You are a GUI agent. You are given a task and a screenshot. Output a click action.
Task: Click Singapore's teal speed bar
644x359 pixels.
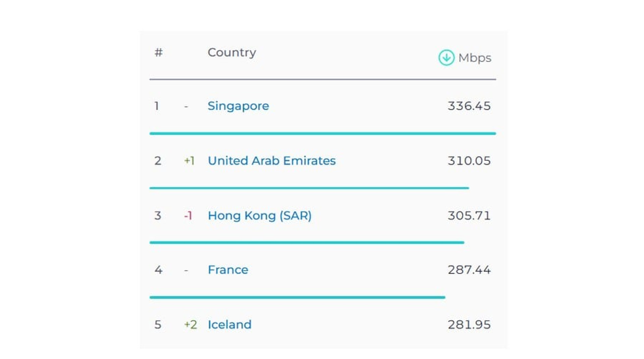click(x=323, y=134)
